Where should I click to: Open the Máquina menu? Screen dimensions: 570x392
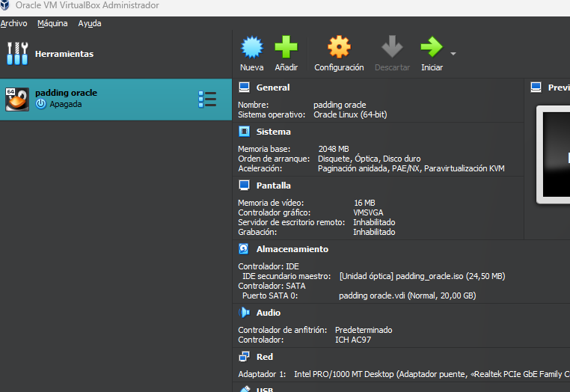[52, 23]
